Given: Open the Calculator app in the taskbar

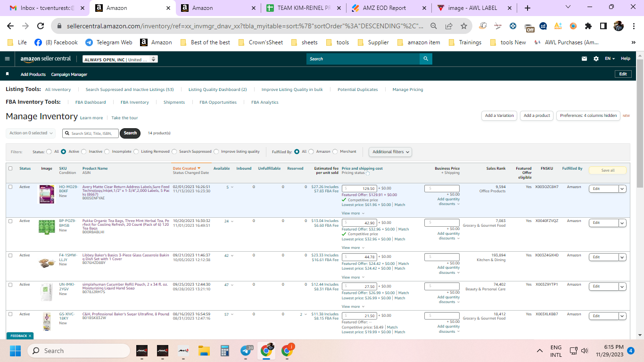Looking at the screenshot, I should [x=224, y=351].
